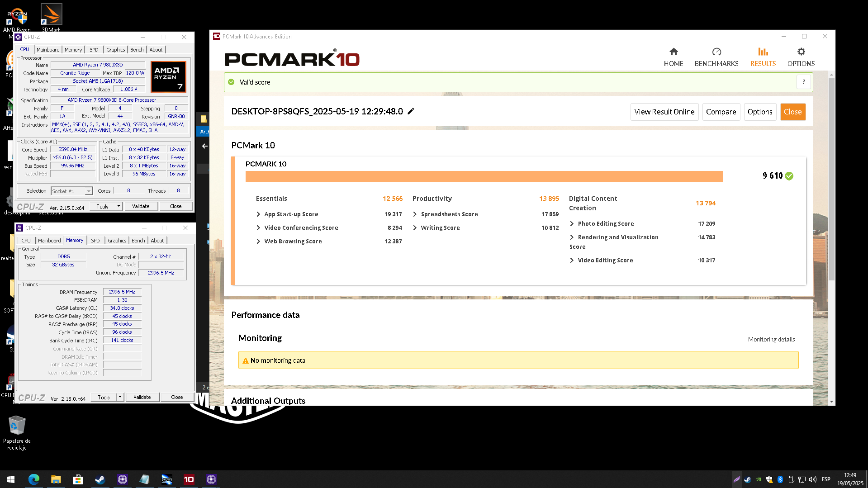This screenshot has height=488, width=868.
Task: Click the result Options button
Action: pyautogui.click(x=760, y=112)
